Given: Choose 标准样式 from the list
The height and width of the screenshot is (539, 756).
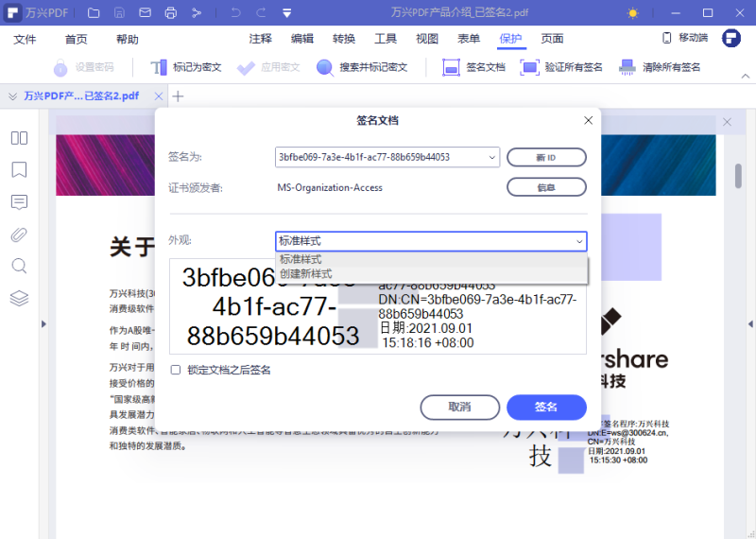Looking at the screenshot, I should [x=432, y=260].
